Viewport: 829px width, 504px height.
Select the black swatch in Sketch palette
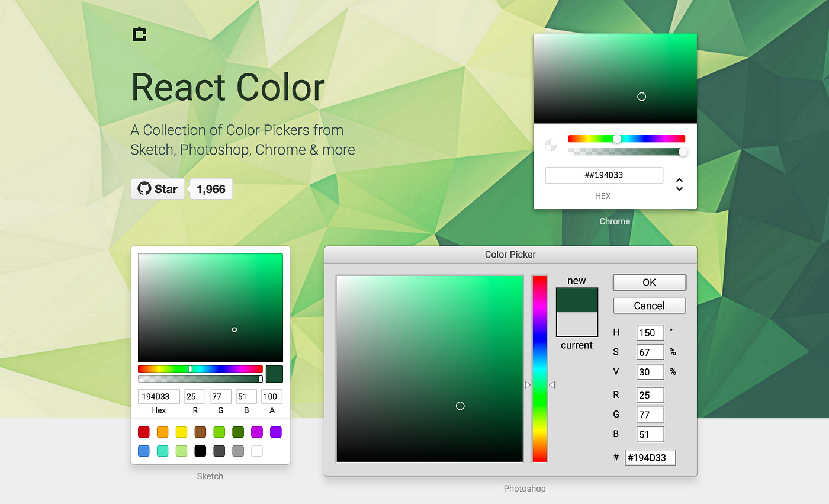point(200,451)
